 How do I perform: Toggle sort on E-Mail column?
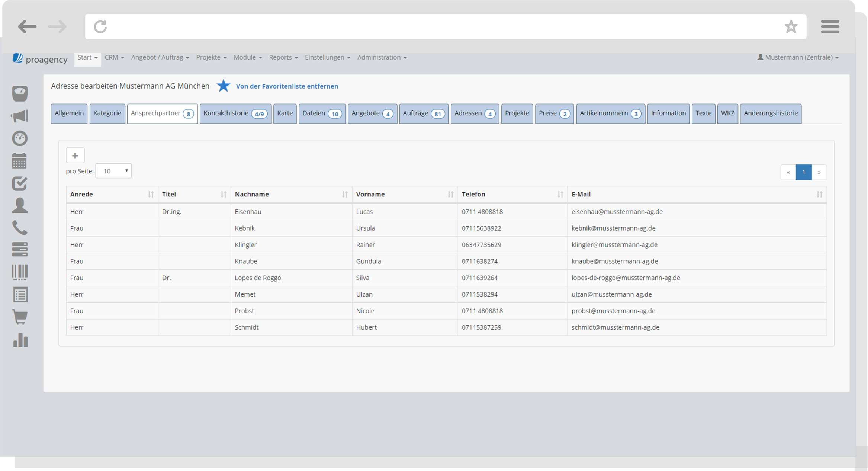(819, 194)
